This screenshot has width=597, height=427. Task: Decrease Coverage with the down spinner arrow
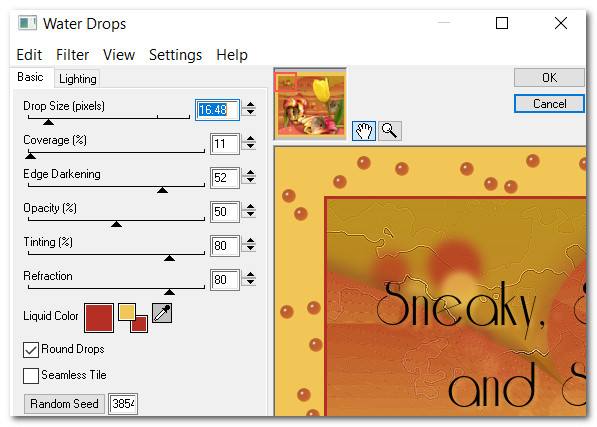pos(250,147)
